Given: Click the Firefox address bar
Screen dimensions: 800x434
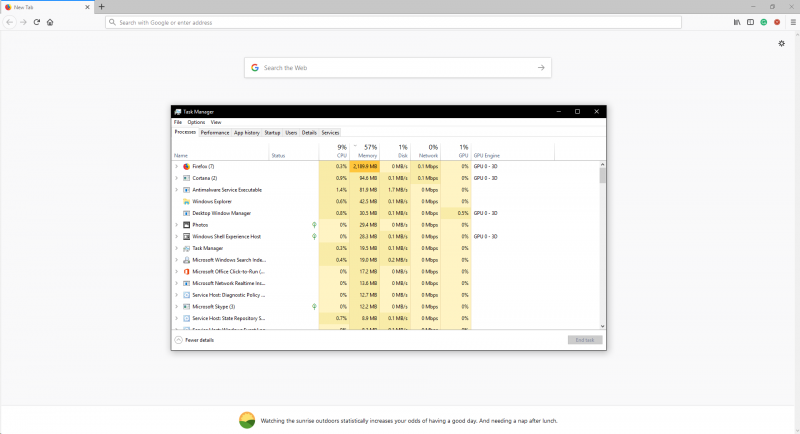Looking at the screenshot, I should 393,22.
